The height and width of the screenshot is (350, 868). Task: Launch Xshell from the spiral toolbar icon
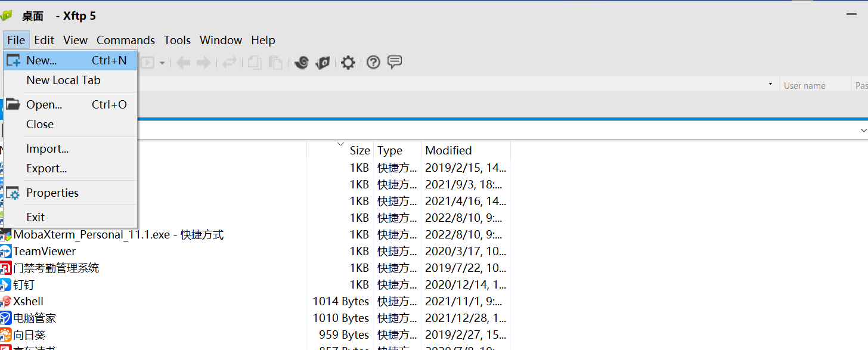(302, 63)
